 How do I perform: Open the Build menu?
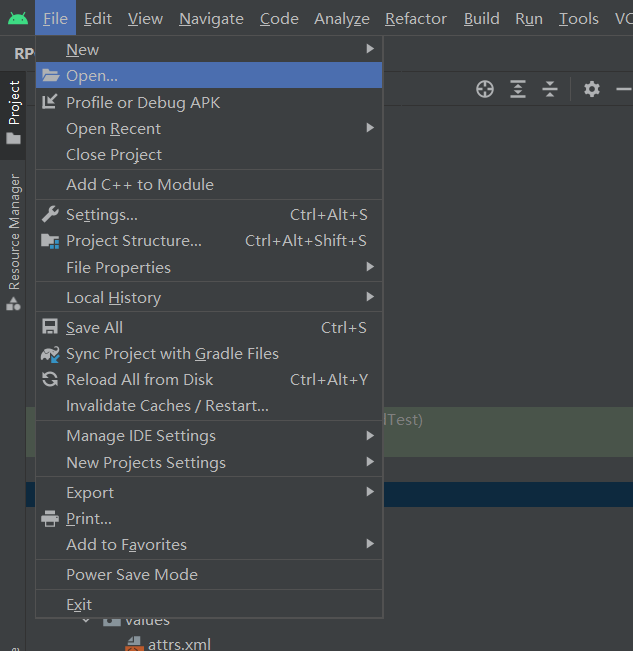(481, 19)
